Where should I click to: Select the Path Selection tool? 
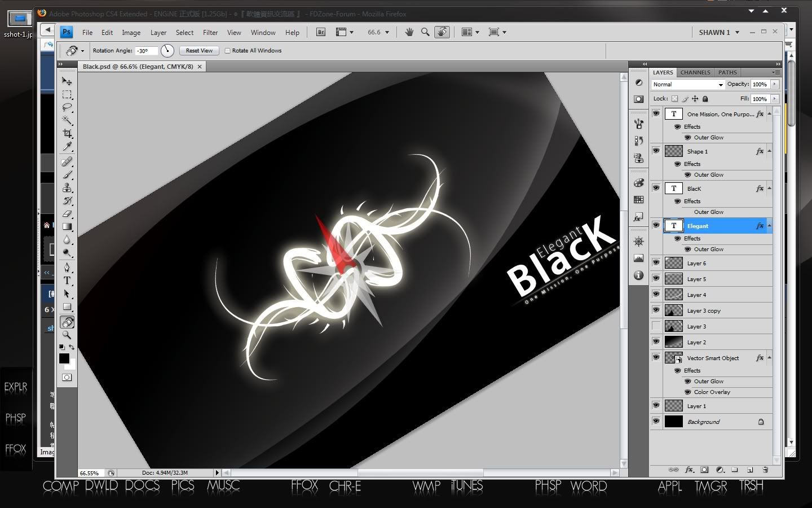pyautogui.click(x=67, y=294)
